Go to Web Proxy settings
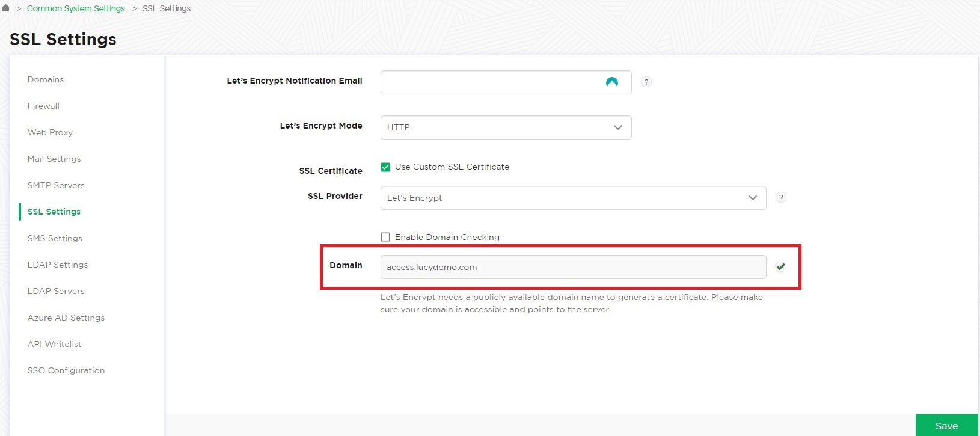The width and height of the screenshot is (980, 436). click(x=50, y=132)
